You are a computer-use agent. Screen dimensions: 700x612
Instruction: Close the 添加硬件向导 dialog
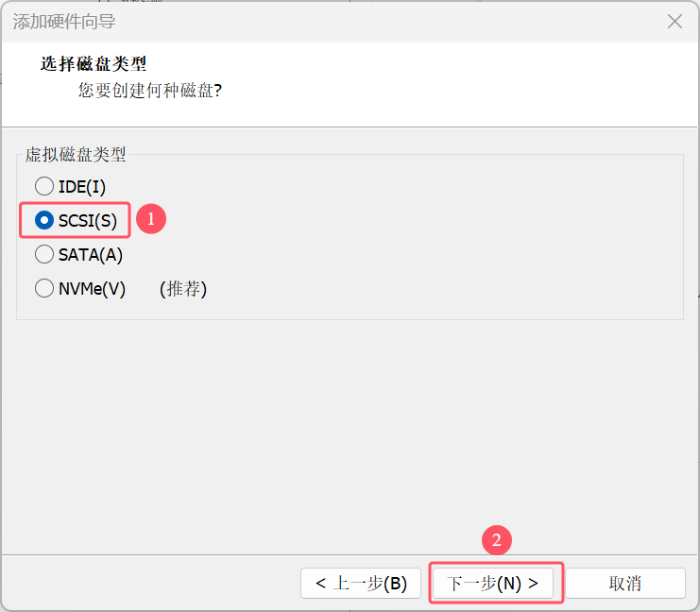point(674,21)
